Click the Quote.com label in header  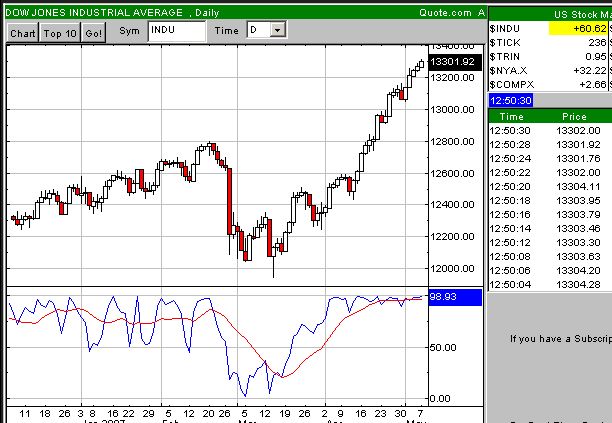coord(445,13)
